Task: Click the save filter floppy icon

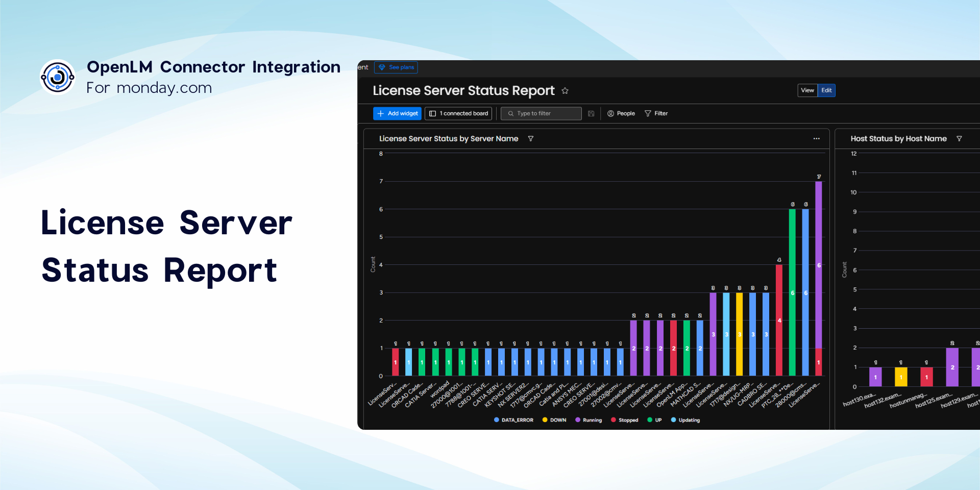Action: pos(591,113)
